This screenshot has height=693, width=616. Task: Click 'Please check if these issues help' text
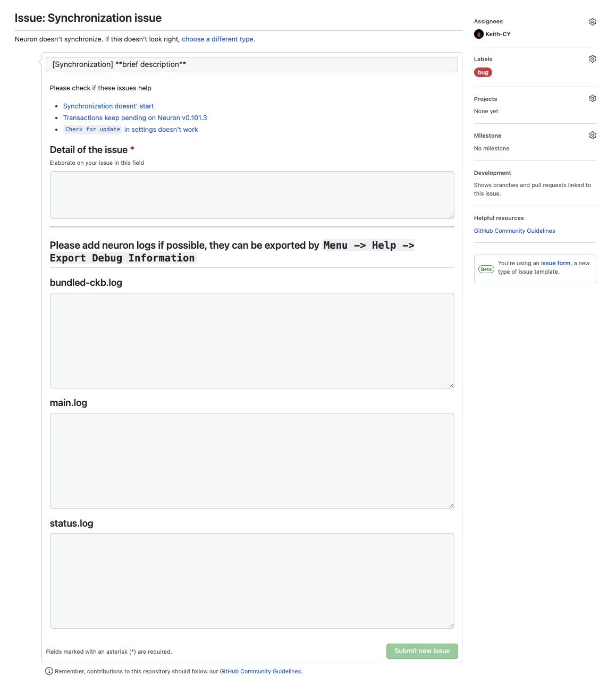(x=100, y=88)
